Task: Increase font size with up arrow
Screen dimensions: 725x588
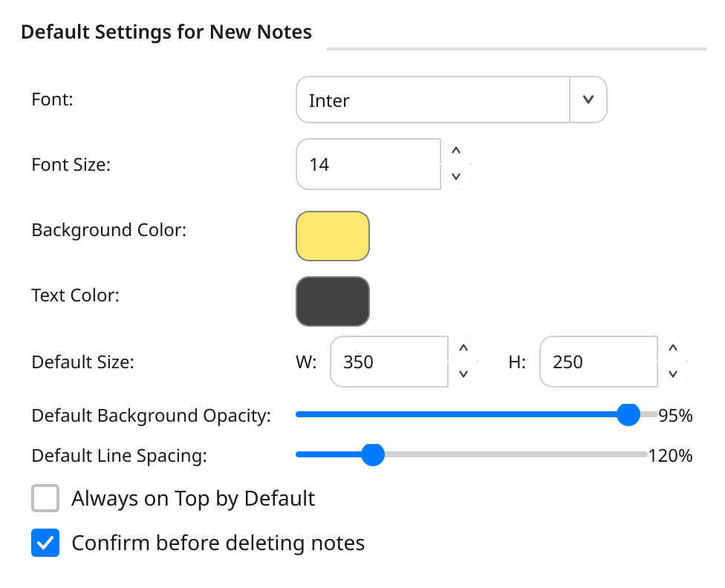Action: coord(456,151)
